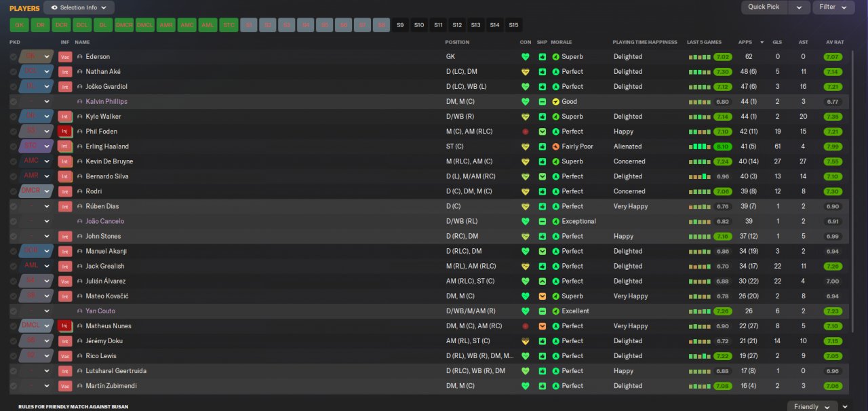This screenshot has height=411, width=868.
Task: Select the S12 substitute slot
Action: point(457,25)
